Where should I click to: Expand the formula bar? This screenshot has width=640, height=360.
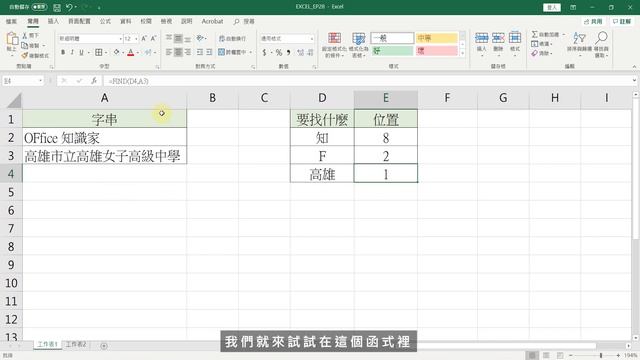coord(634,81)
